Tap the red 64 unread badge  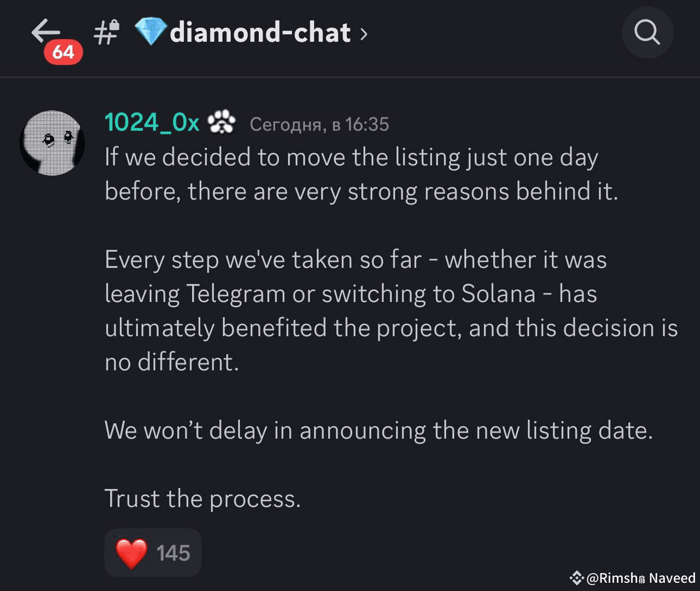tap(63, 52)
